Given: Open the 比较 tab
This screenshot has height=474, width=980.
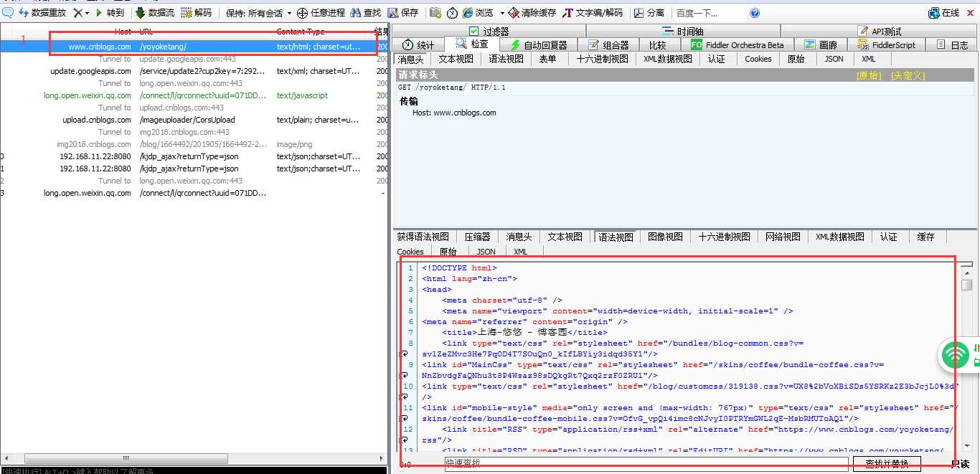Looking at the screenshot, I should (x=658, y=44).
